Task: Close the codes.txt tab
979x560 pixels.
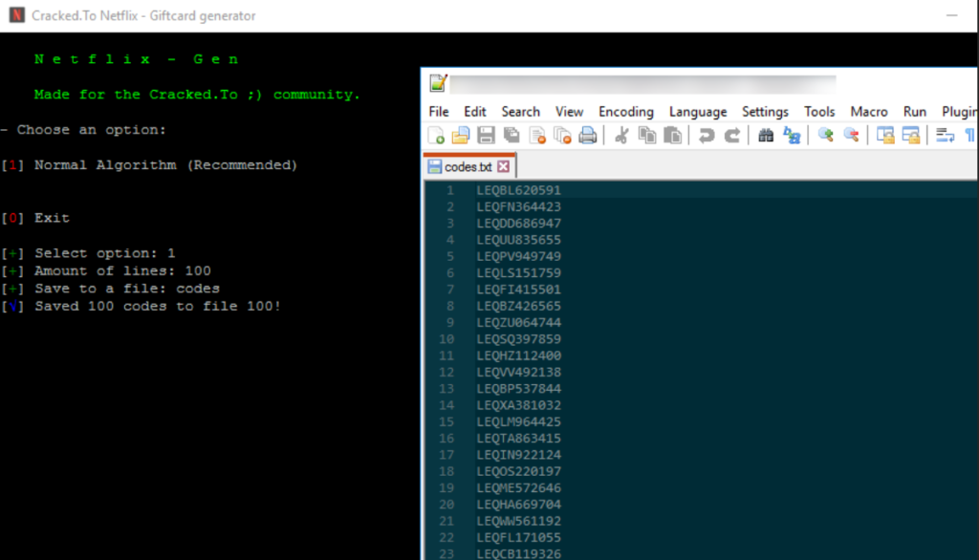Action: pyautogui.click(x=503, y=166)
